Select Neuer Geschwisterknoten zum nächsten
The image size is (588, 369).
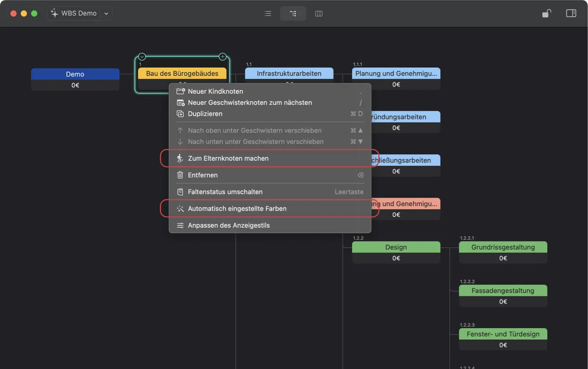(250, 103)
